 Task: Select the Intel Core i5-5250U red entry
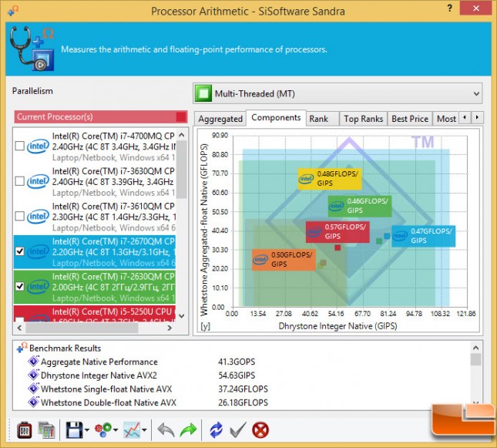pyautogui.click(x=95, y=314)
